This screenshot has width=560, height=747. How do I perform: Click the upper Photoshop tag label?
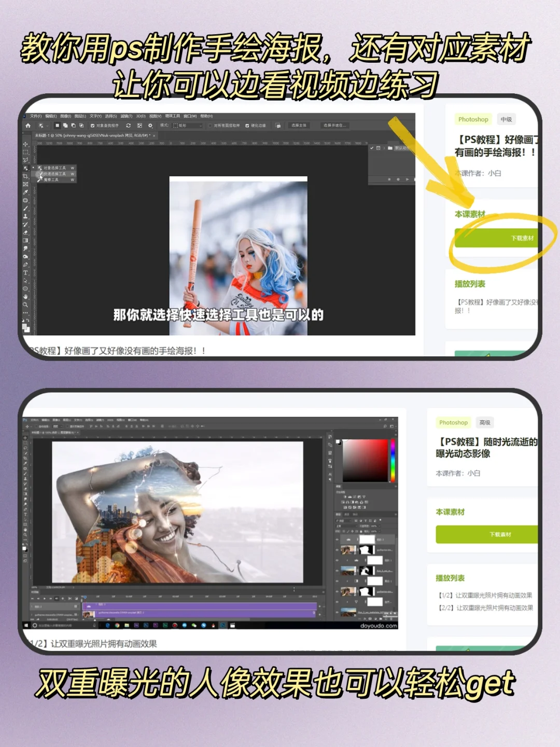(473, 119)
